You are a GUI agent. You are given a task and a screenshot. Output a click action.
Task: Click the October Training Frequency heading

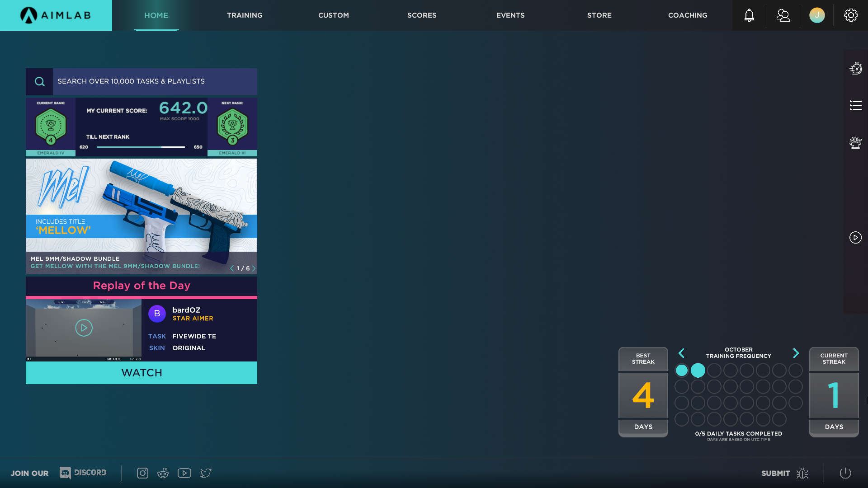click(x=739, y=353)
